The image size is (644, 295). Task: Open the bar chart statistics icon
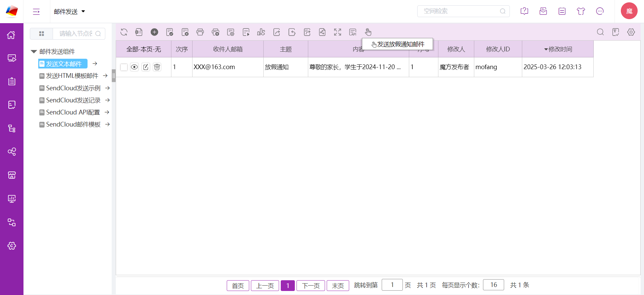(261, 32)
